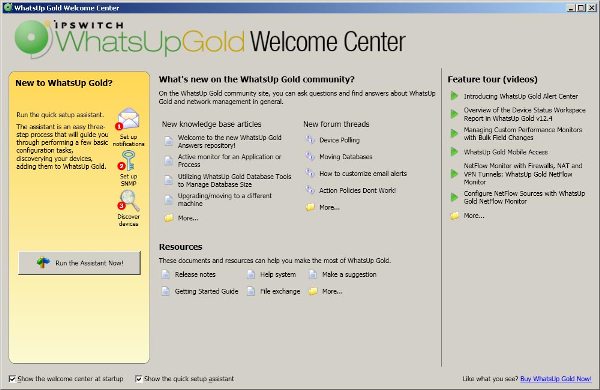Open Device Polling forum thread
Image resolution: width=600 pixels, height=390 pixels.
pyautogui.click(x=339, y=140)
